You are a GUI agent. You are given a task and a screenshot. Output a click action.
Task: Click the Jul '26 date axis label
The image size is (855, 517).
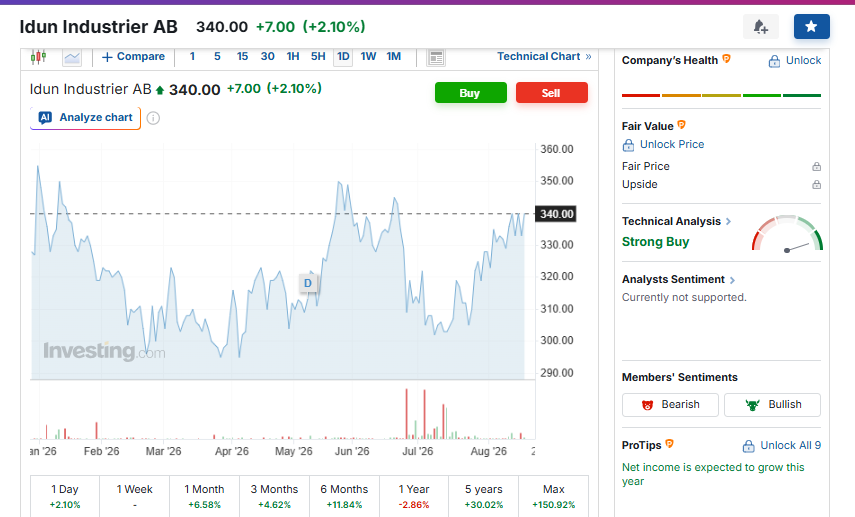418,451
